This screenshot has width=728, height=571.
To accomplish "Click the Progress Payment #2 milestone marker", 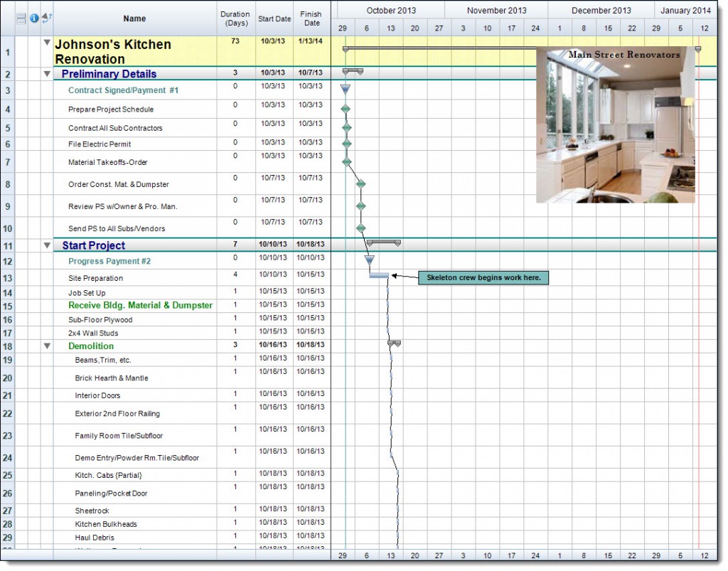I will coord(370,260).
